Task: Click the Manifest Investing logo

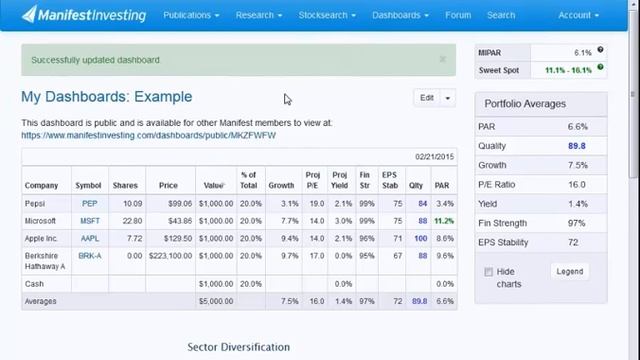Action: click(84, 15)
